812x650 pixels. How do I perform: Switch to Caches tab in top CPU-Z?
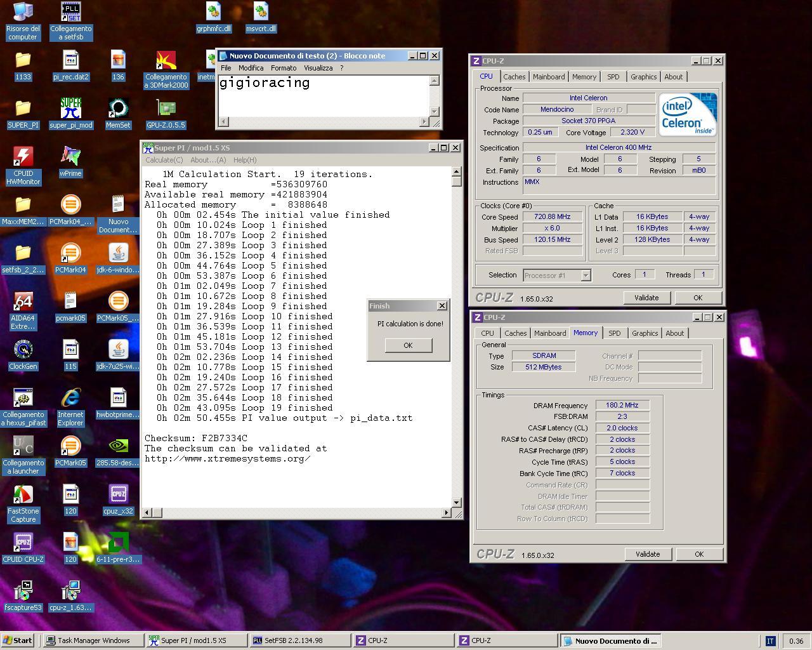tap(514, 77)
